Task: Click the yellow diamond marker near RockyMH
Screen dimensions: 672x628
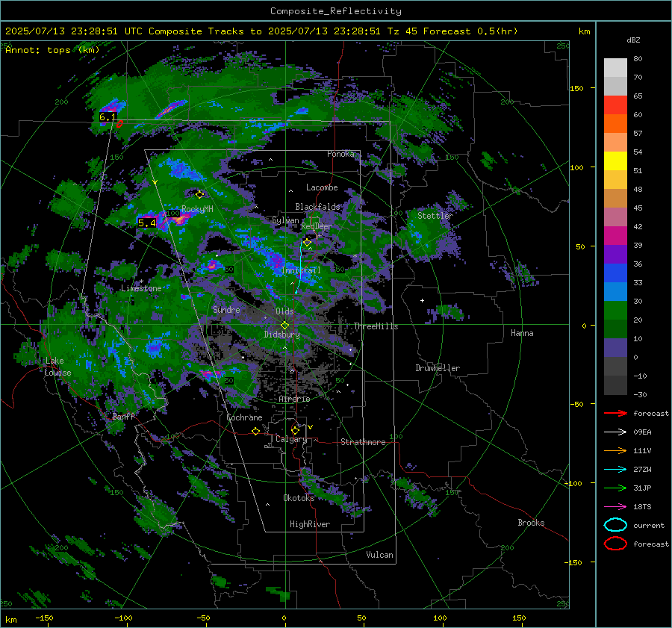Action: click(199, 195)
